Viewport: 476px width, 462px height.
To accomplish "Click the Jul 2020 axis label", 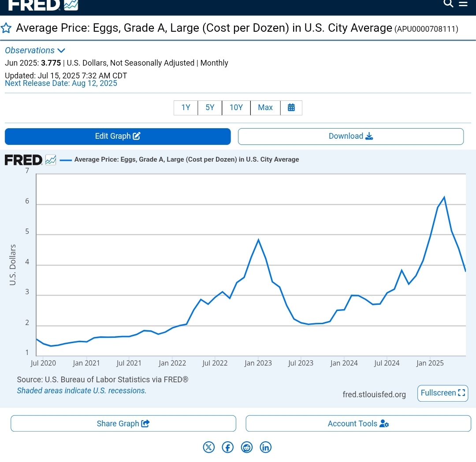I will [x=43, y=363].
